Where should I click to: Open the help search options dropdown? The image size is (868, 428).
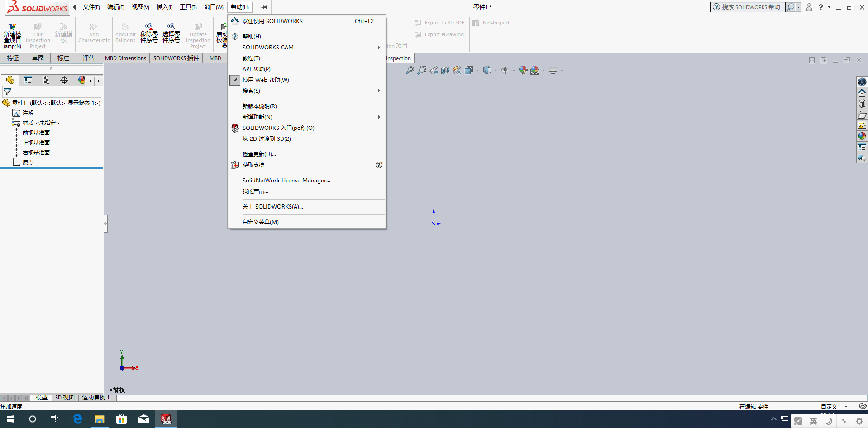pyautogui.click(x=799, y=7)
